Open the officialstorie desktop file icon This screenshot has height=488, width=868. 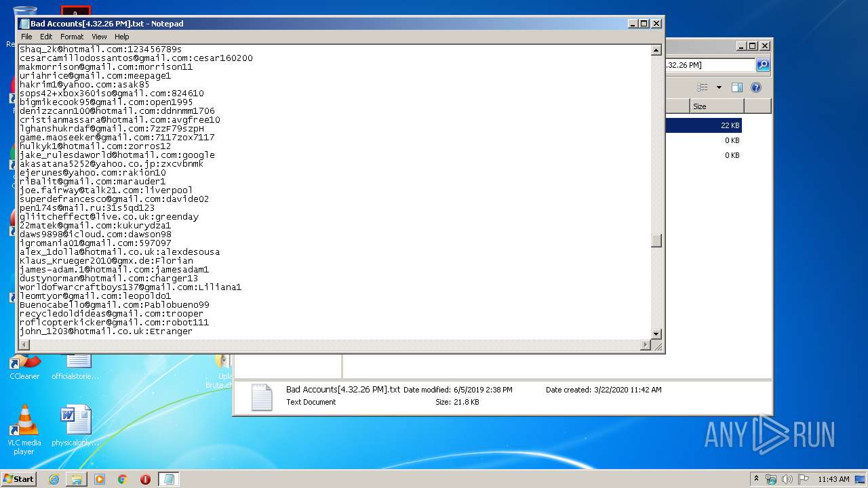(x=75, y=366)
